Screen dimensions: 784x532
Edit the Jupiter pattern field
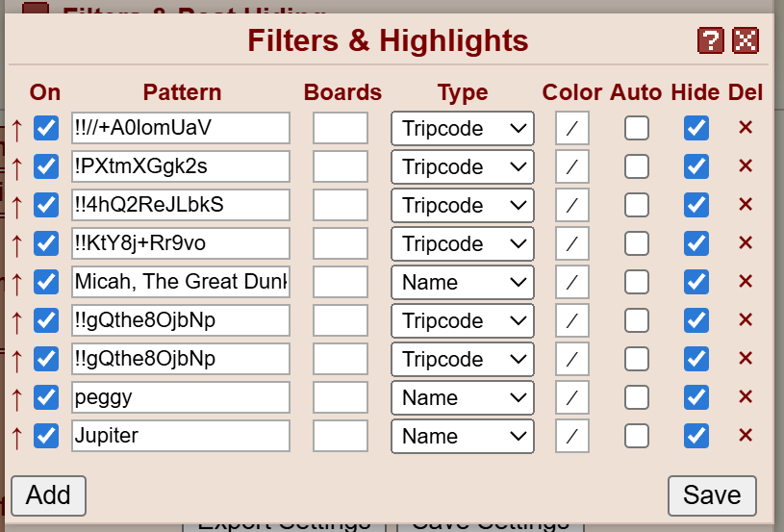click(181, 436)
